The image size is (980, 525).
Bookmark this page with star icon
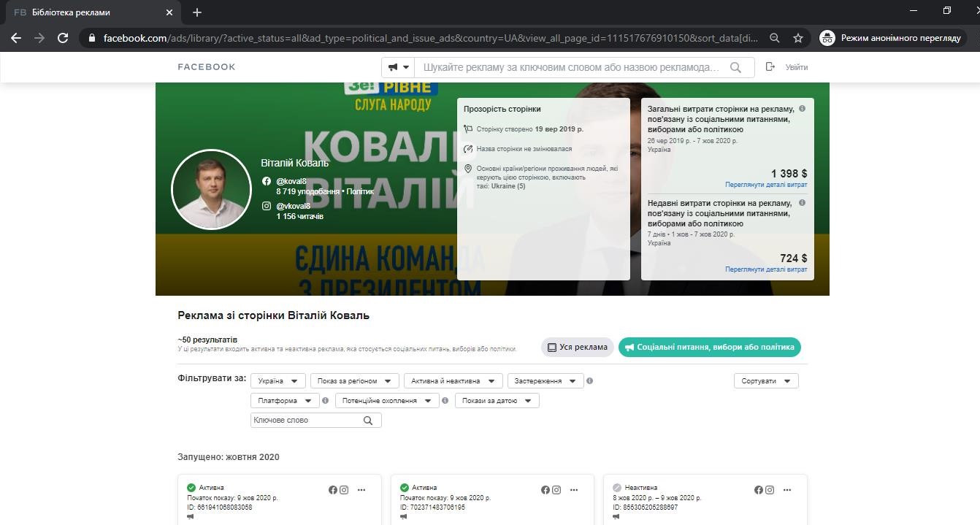coord(798,38)
